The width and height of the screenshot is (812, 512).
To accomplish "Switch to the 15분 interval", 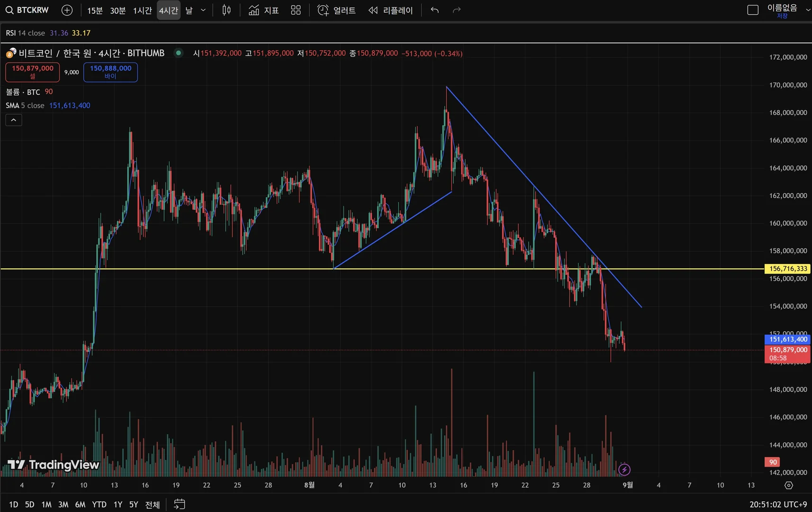I will click(x=95, y=10).
